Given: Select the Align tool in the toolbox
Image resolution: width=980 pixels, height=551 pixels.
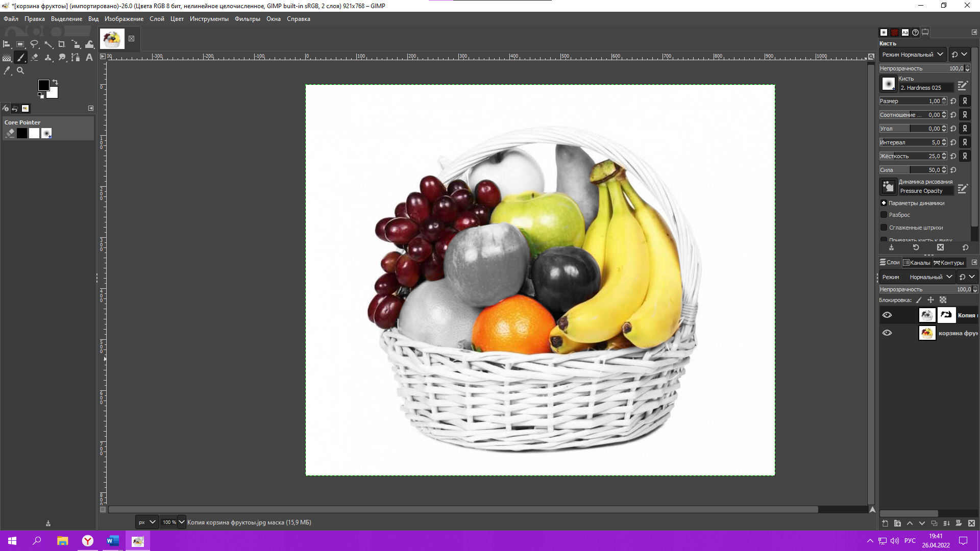Looking at the screenshot, I should 7,44.
